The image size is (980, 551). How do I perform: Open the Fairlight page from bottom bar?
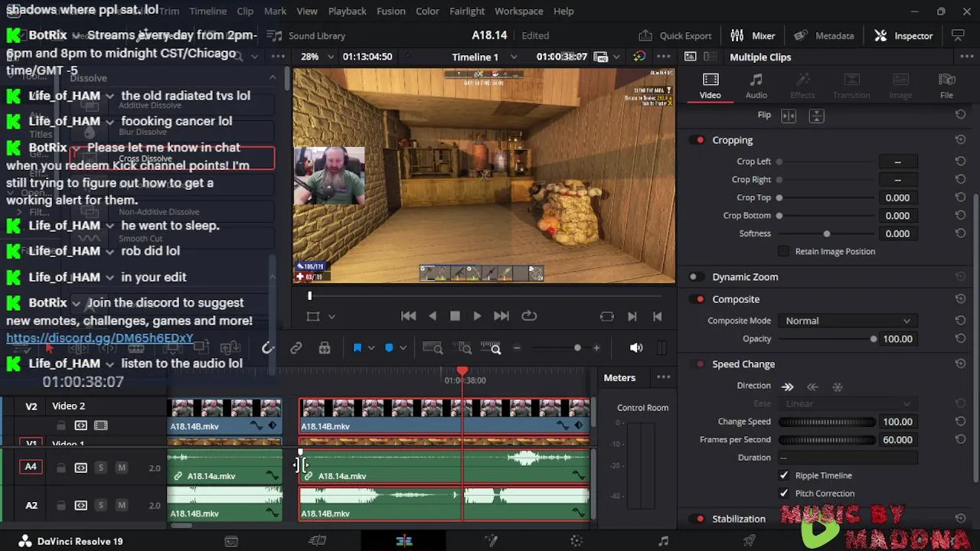663,541
